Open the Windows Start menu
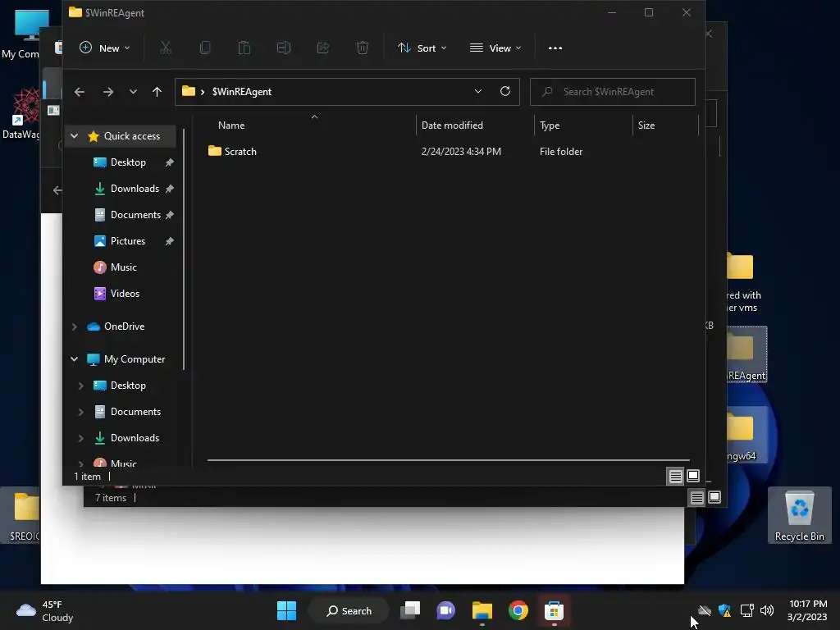Screen dimensions: 840x630 (x=286, y=610)
